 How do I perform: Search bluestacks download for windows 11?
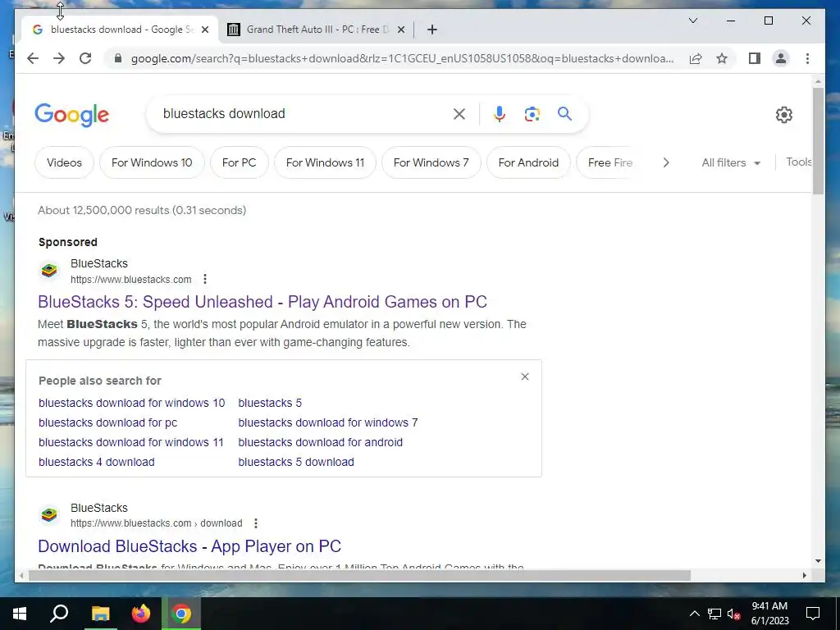click(x=130, y=442)
